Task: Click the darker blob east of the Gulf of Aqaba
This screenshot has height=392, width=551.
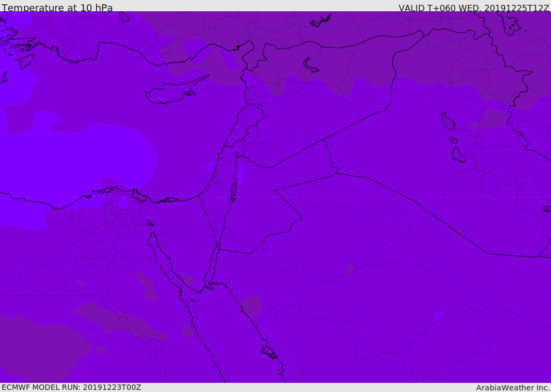Action: 251,305
